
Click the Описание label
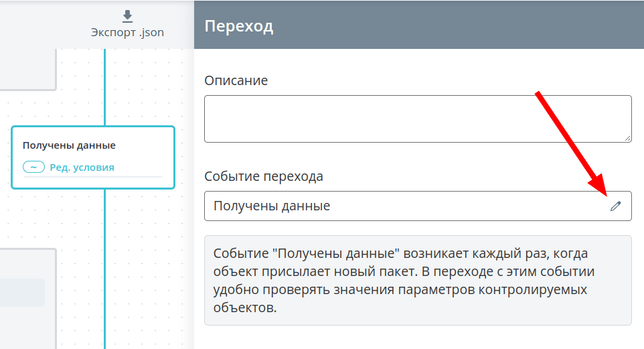(236, 80)
